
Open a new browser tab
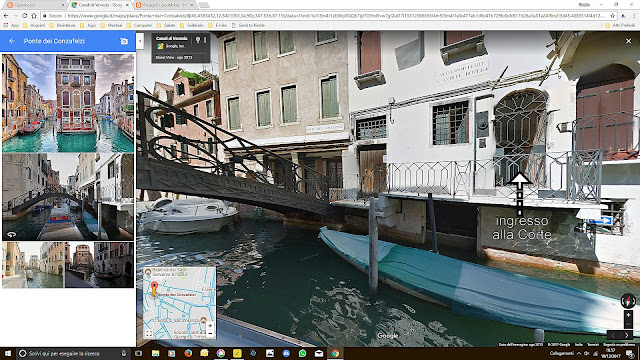(x=204, y=5)
